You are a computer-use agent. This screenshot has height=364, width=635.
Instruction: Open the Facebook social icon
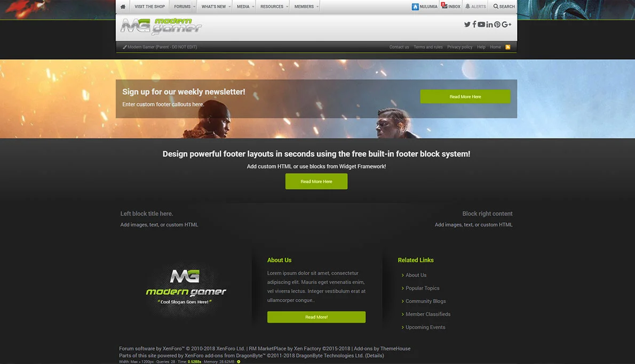[x=474, y=25]
